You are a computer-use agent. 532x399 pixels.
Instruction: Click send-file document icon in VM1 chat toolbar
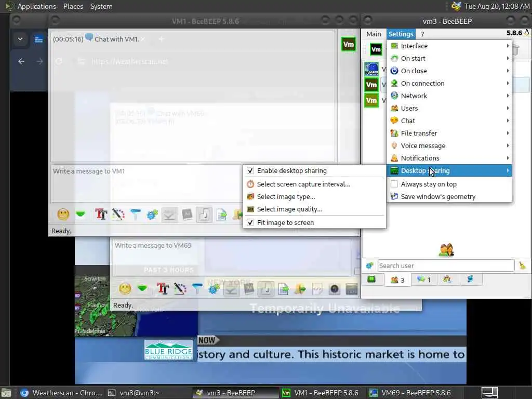coord(221,215)
